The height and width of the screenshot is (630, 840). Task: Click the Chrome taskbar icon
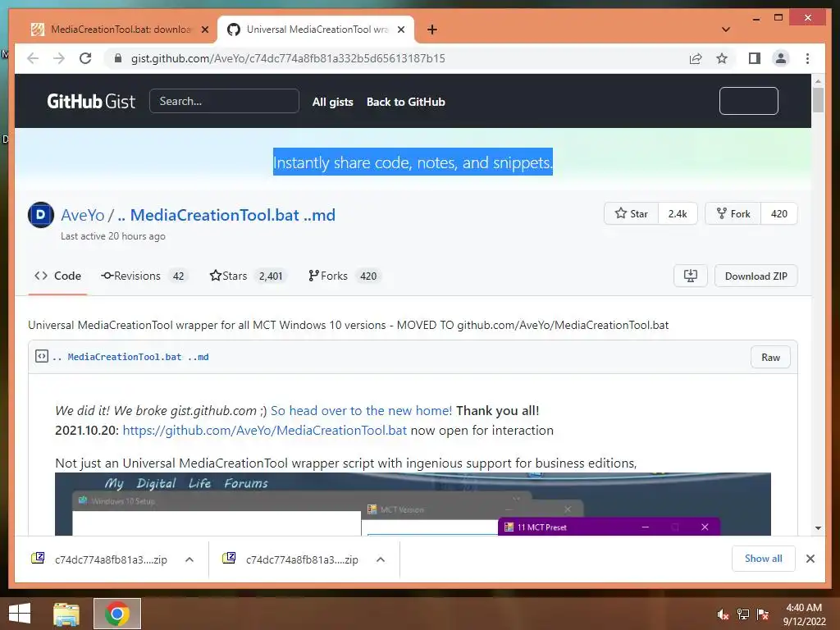(x=117, y=614)
